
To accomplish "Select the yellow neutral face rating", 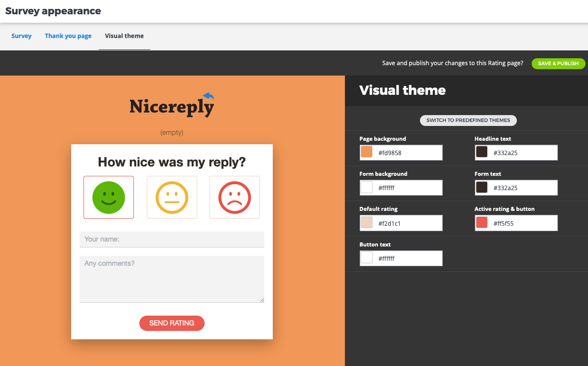I will click(172, 197).
